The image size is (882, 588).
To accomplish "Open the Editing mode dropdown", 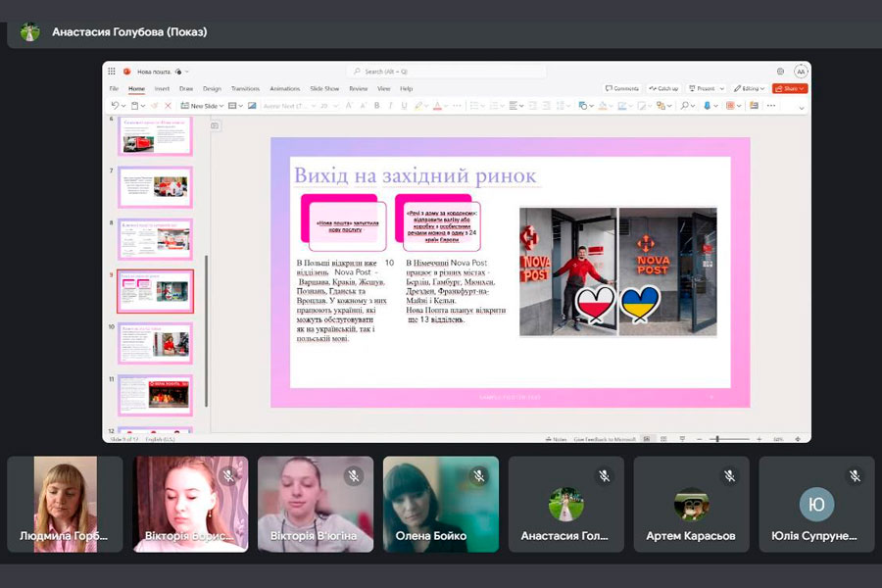I will [753, 88].
